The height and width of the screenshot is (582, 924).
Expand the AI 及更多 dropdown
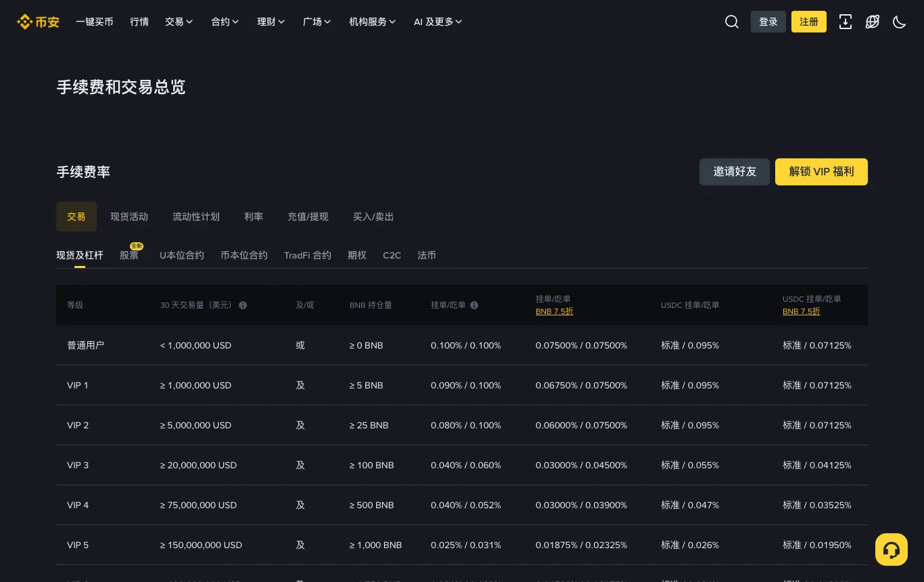coord(438,22)
